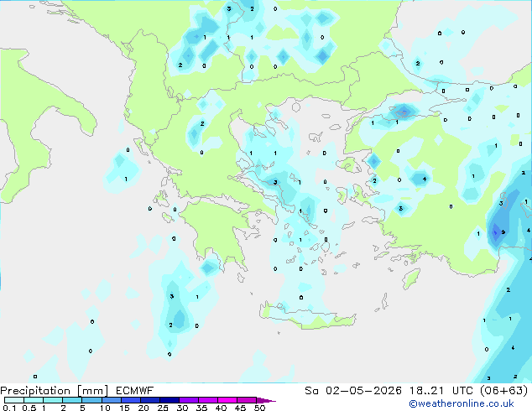Select the legend swatch between 45 and 50

tap(247, 400)
